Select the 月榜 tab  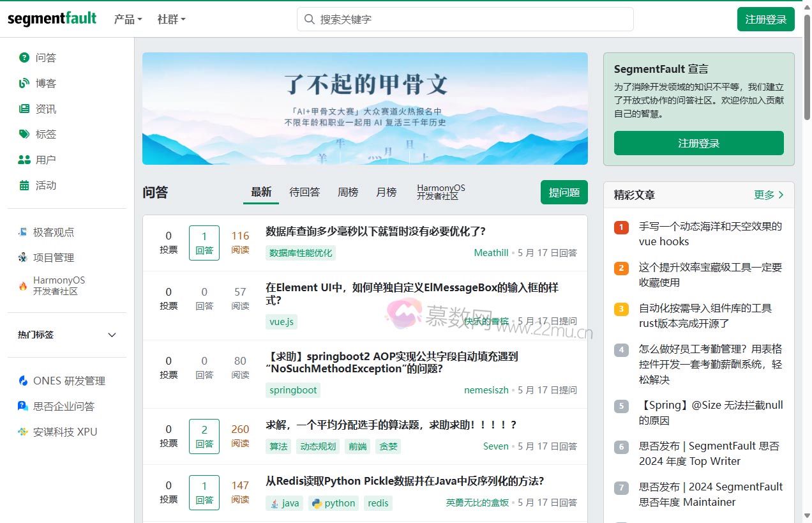(x=386, y=192)
